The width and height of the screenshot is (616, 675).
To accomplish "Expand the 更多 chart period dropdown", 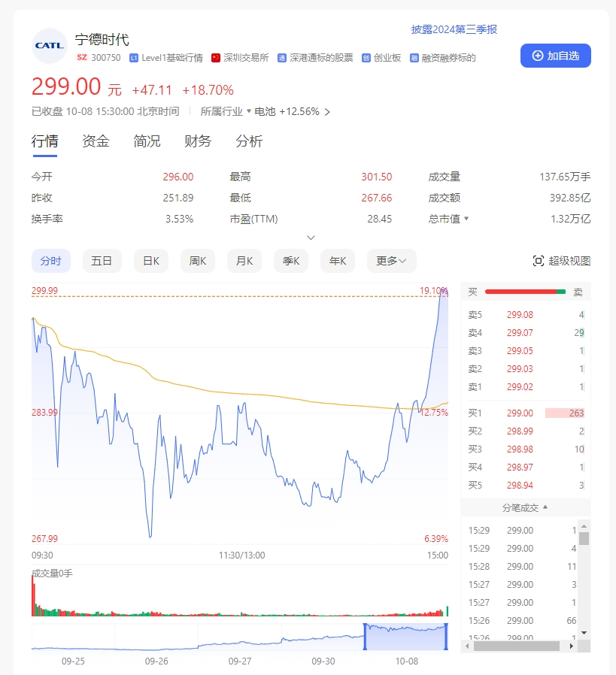I will coord(391,261).
